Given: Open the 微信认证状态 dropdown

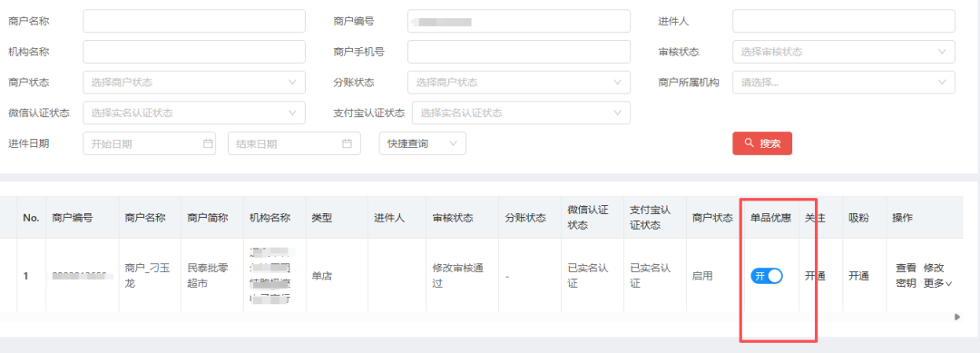Looking at the screenshot, I should point(194,113).
